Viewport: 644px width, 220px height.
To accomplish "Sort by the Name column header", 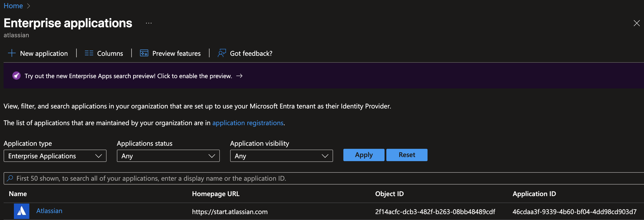I will click(x=18, y=194).
